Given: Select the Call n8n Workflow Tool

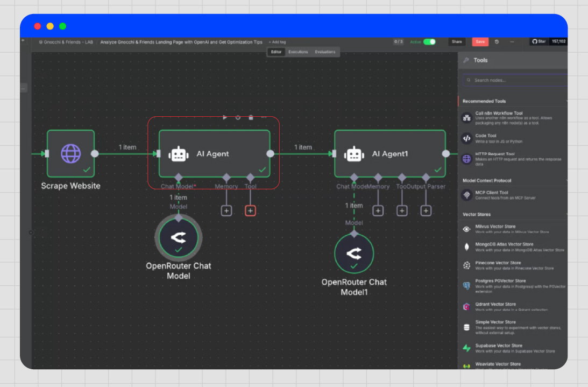Looking at the screenshot, I should point(511,118).
